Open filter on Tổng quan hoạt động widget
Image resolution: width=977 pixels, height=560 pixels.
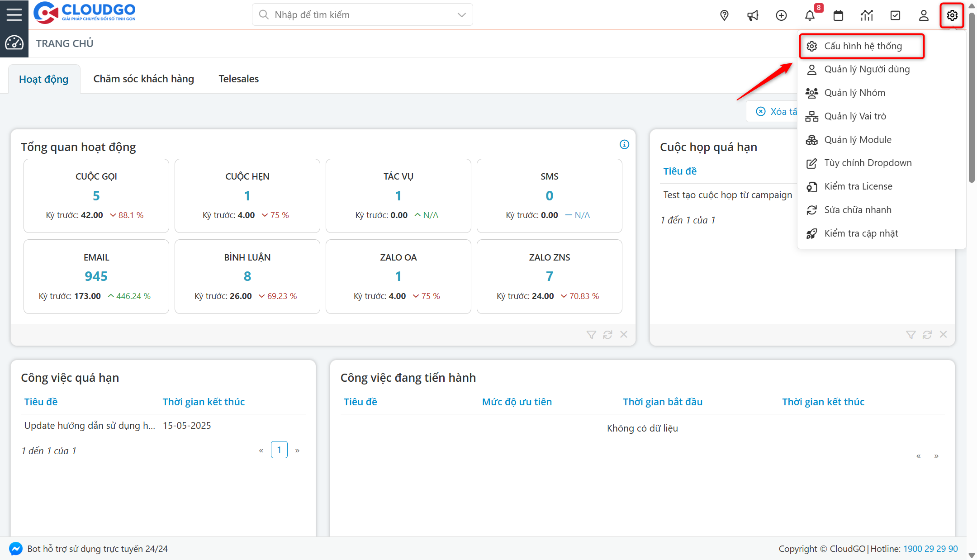click(x=591, y=335)
